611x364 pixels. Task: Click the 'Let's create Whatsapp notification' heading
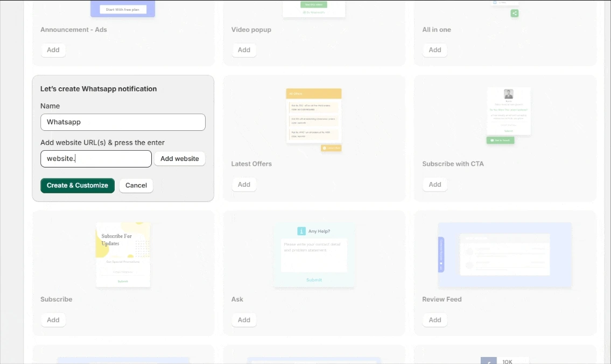(x=99, y=89)
